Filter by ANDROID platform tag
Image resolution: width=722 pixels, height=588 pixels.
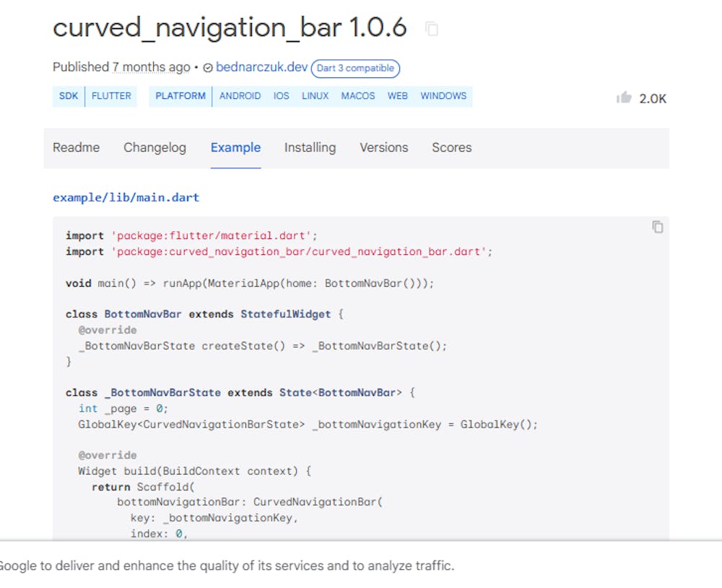[240, 96]
